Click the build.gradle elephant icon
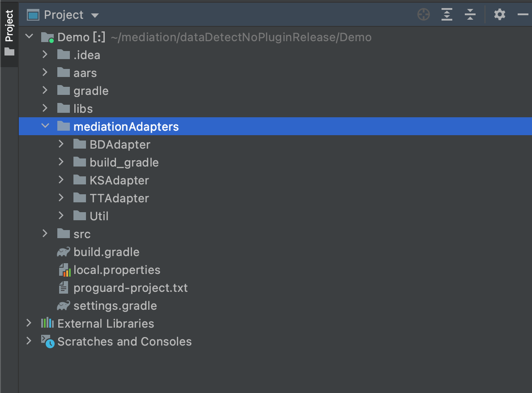Screen dimensions: 532x393 tap(64, 252)
